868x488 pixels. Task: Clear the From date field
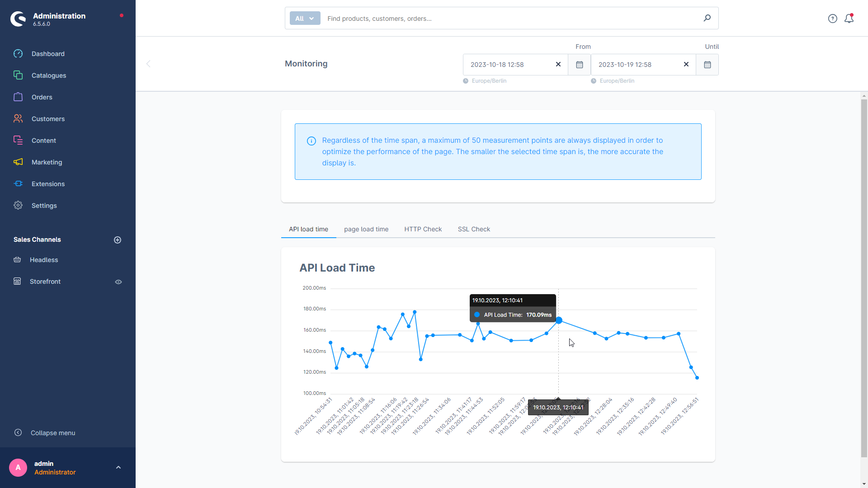[558, 64]
